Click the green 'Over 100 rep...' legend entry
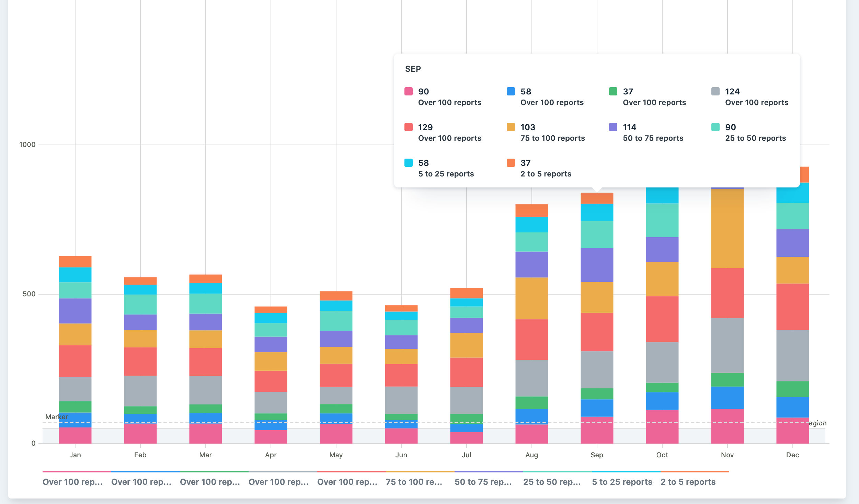 [x=210, y=482]
